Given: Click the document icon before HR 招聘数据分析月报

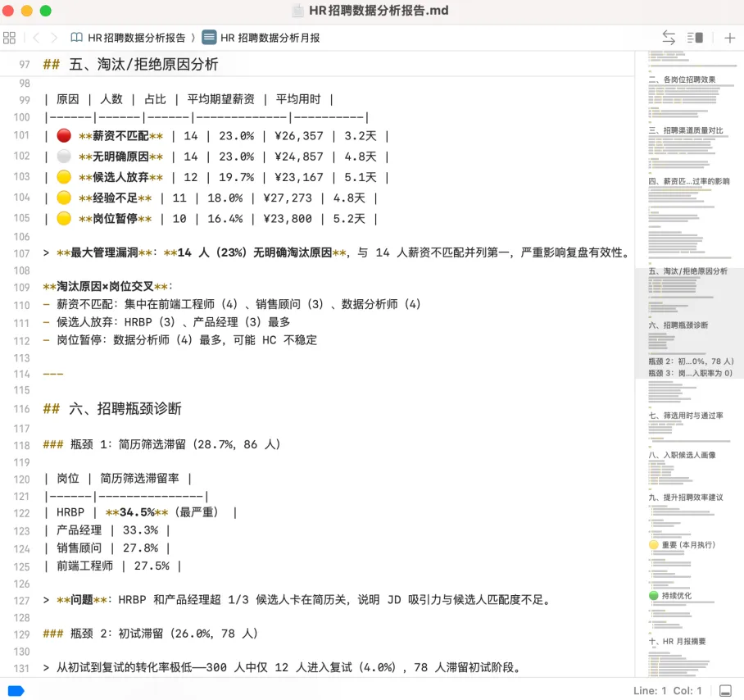Looking at the screenshot, I should point(209,38).
